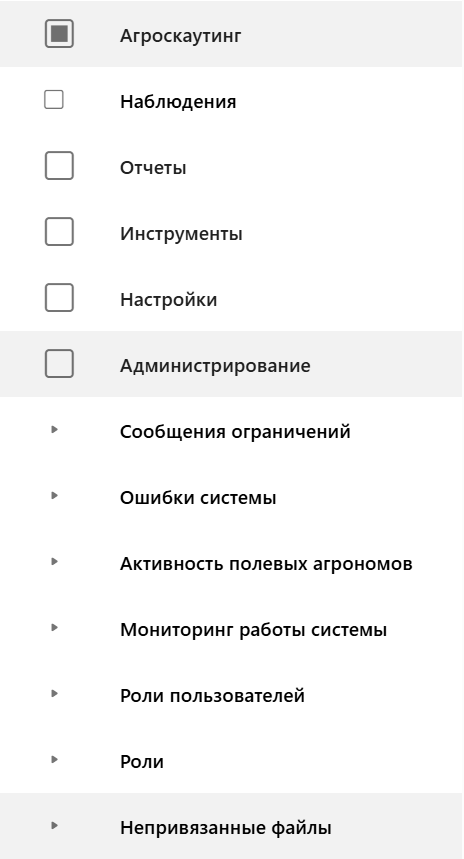Toggle the Агроскаутинг partially-checked checkbox
The width and height of the screenshot is (464, 859).
pos(59,34)
